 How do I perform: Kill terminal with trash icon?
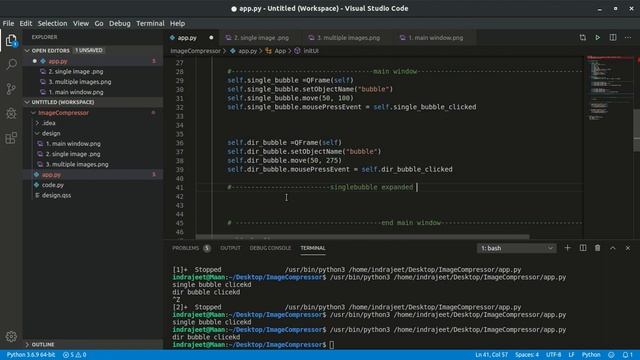(x=598, y=248)
